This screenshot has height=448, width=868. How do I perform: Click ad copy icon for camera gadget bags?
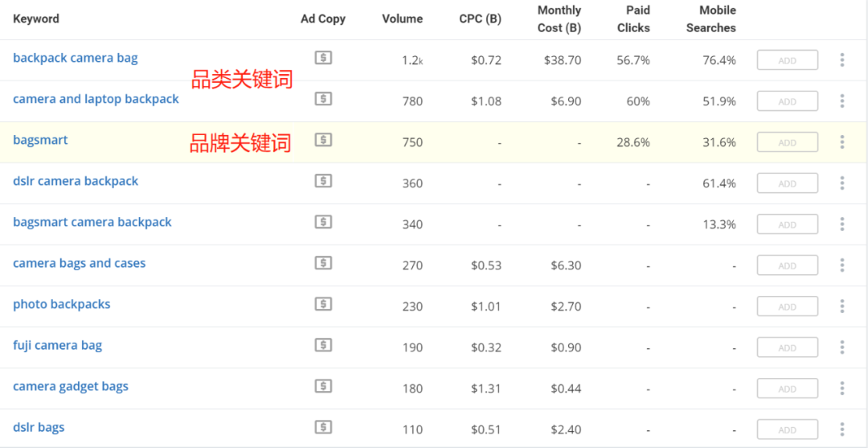coord(323,386)
